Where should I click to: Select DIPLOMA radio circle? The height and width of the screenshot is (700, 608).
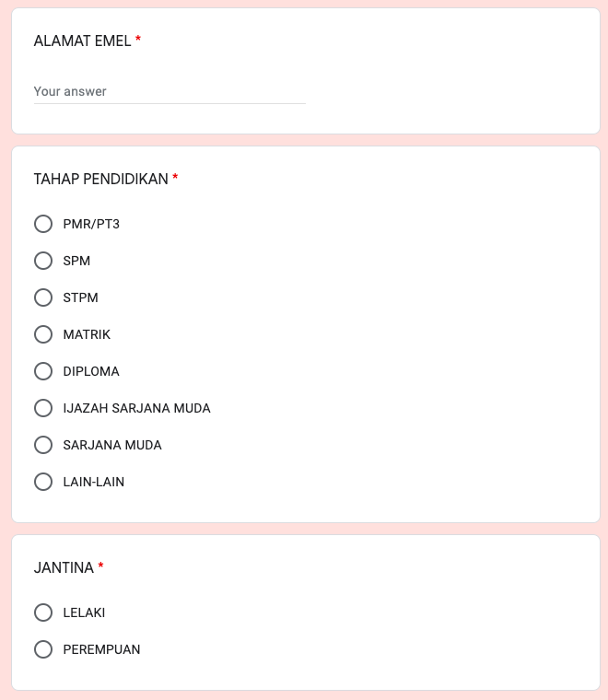point(43,371)
